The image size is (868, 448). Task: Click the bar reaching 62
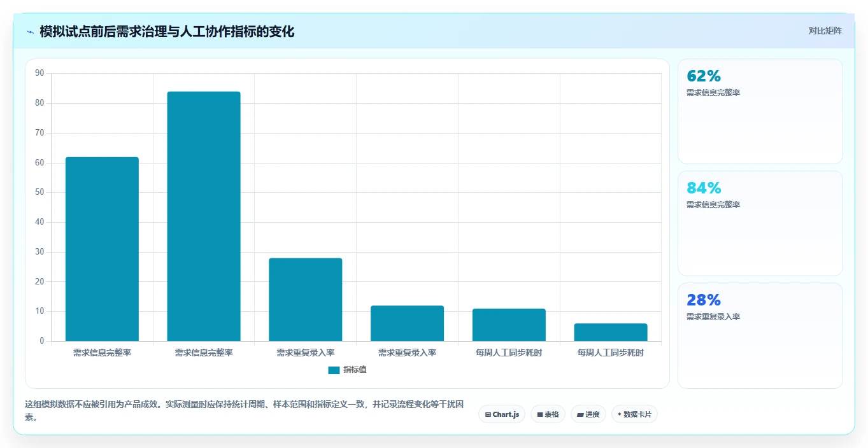tap(102, 249)
